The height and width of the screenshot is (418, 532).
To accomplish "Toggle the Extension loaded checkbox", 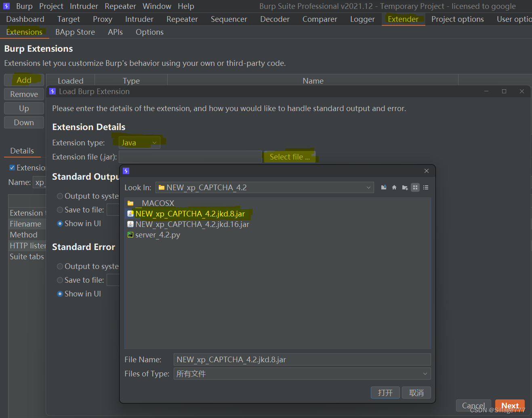I will tap(12, 168).
